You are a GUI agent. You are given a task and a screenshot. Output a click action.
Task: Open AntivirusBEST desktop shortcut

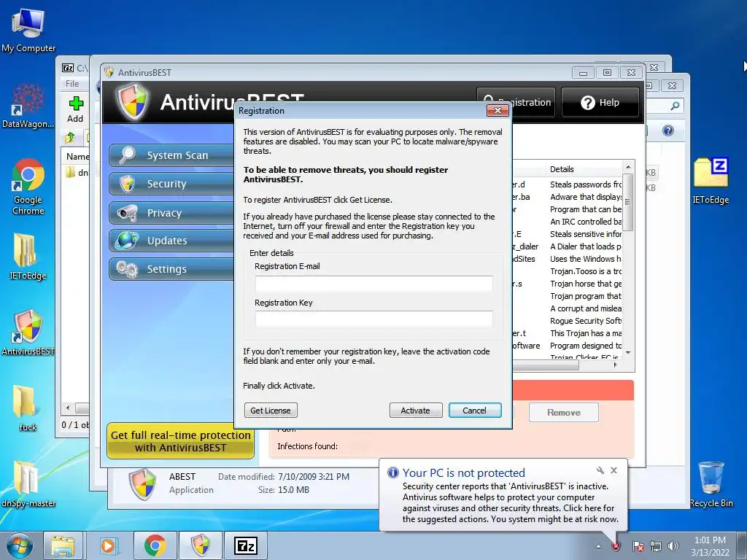(28, 332)
